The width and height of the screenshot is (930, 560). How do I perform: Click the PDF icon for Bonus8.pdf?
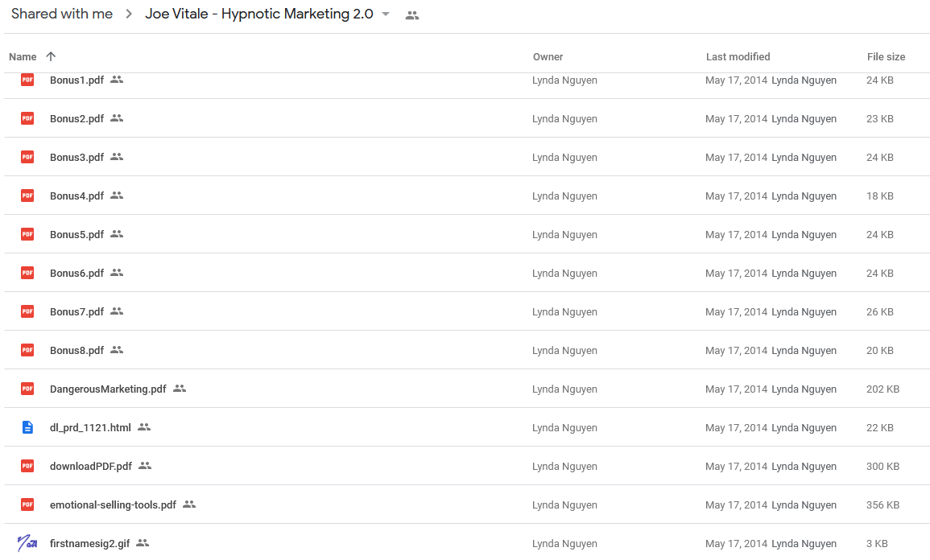27,350
